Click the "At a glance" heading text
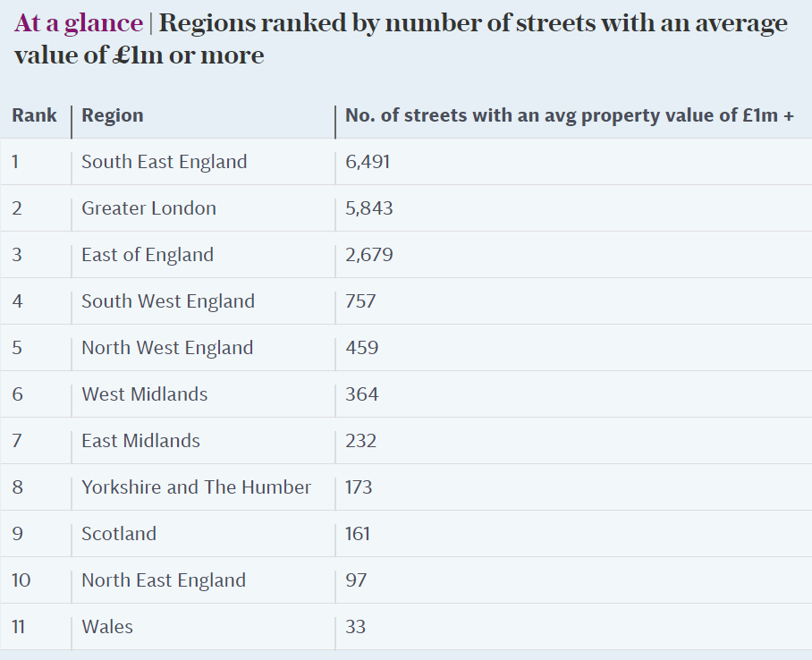 (x=78, y=24)
